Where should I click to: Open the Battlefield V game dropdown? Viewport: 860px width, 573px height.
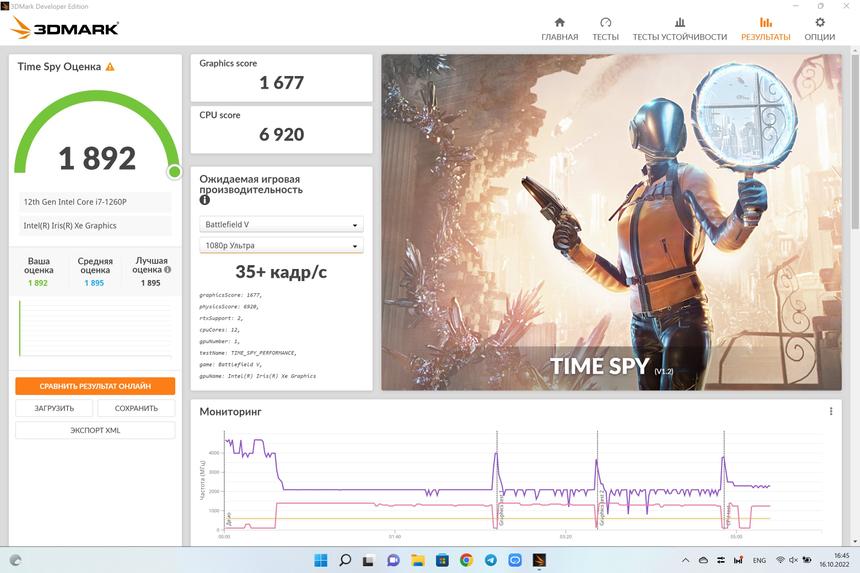281,224
